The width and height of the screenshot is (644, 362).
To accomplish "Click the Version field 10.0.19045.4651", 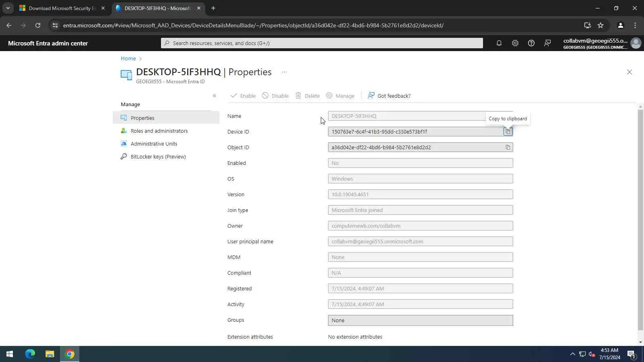I will pos(421,194).
